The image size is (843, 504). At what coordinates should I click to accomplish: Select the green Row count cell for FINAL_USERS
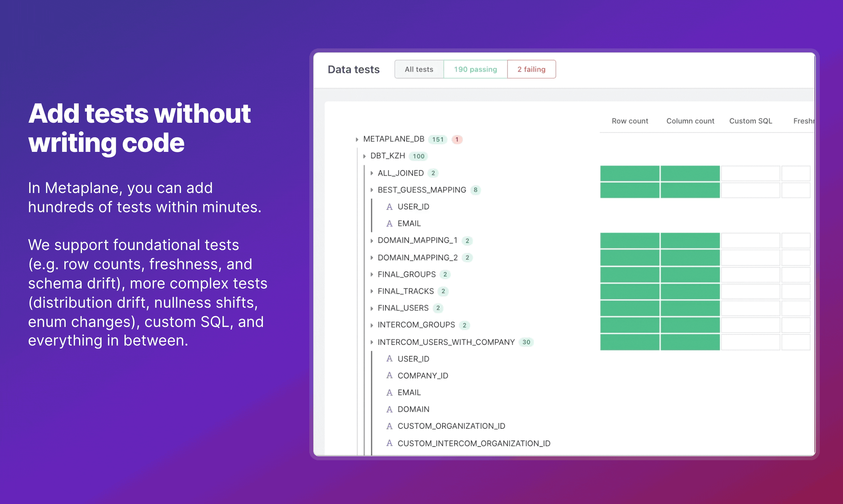click(630, 308)
